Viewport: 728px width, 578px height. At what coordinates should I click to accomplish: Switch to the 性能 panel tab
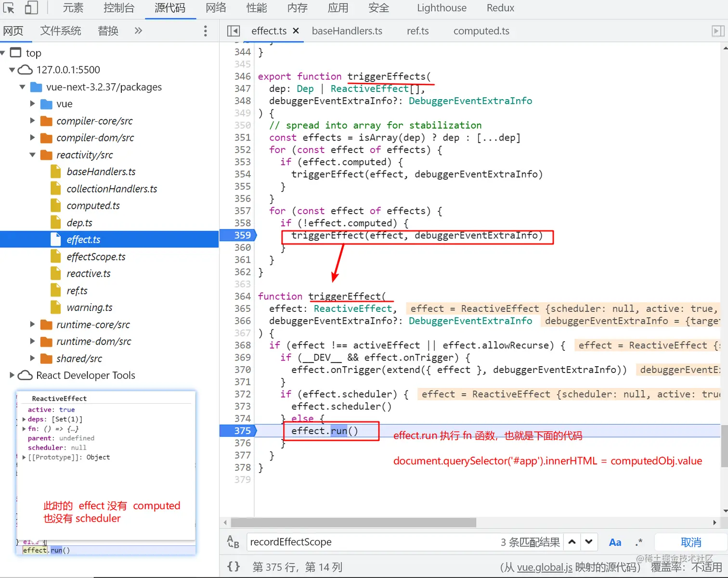[x=257, y=8]
